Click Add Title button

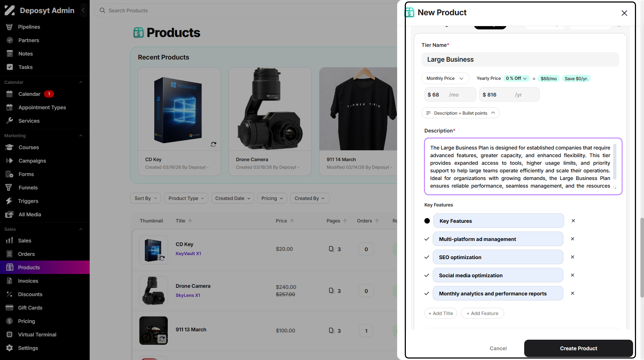click(x=441, y=314)
